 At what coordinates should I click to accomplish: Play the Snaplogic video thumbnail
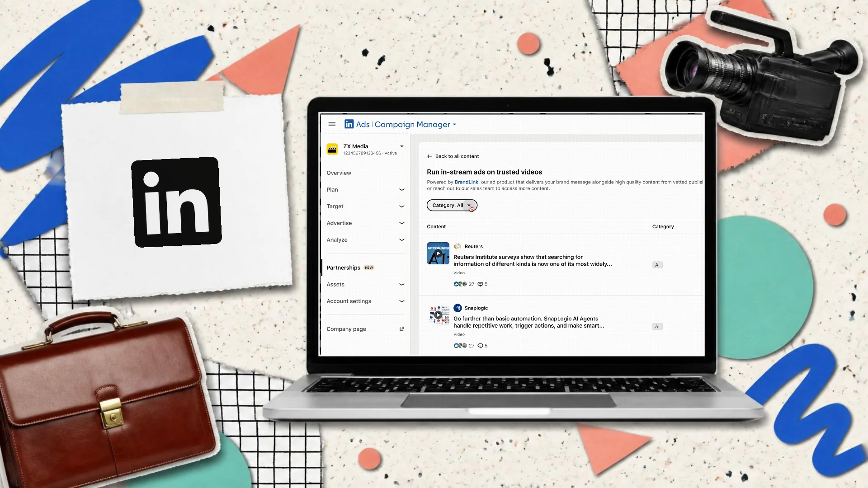[438, 315]
